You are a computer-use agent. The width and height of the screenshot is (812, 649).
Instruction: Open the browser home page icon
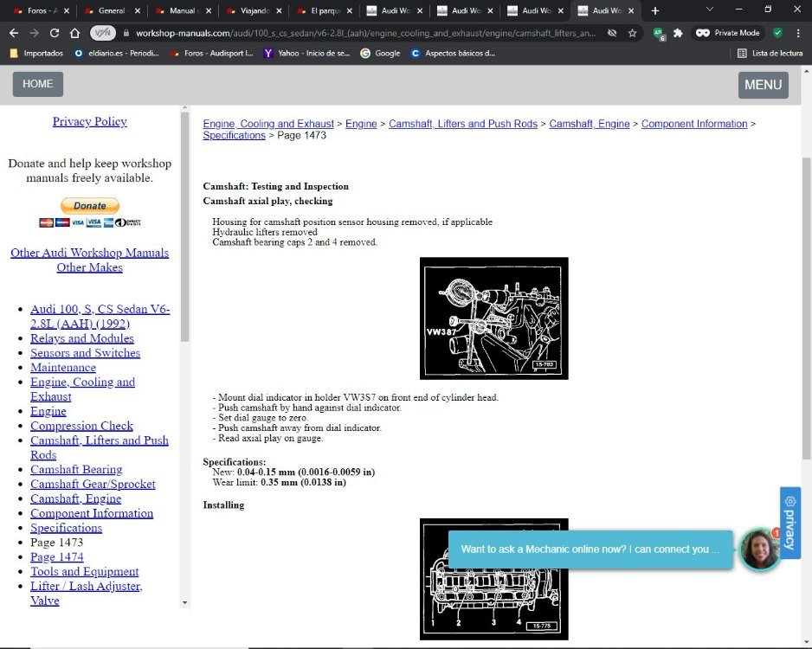pos(75,33)
